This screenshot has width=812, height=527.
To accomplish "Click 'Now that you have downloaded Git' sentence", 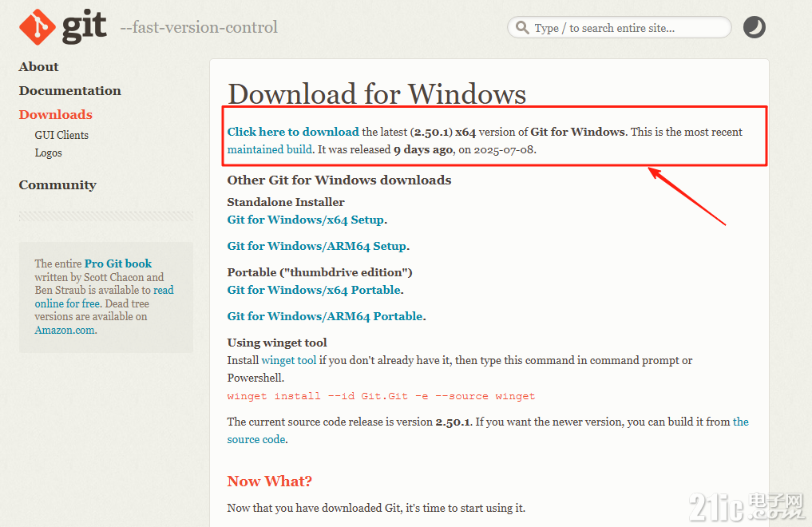I will click(x=376, y=508).
